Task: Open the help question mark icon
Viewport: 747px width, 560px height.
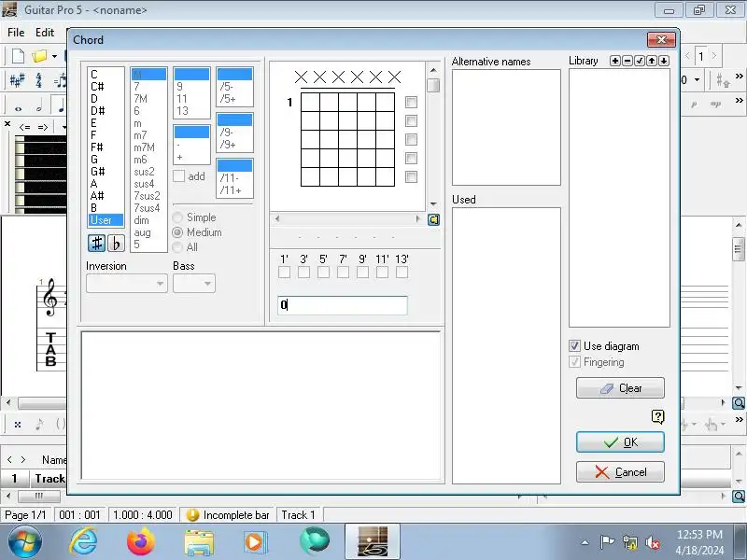Action: click(x=657, y=416)
